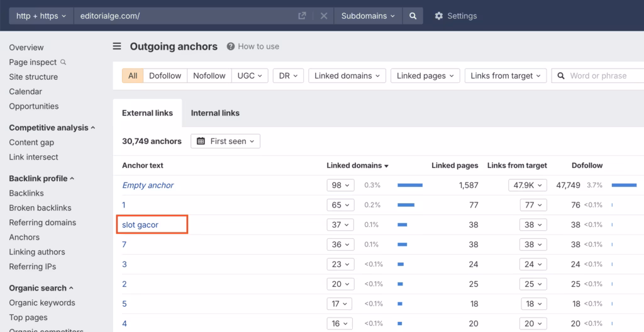
Task: Click calendar icon in First seen
Action: [x=201, y=141]
